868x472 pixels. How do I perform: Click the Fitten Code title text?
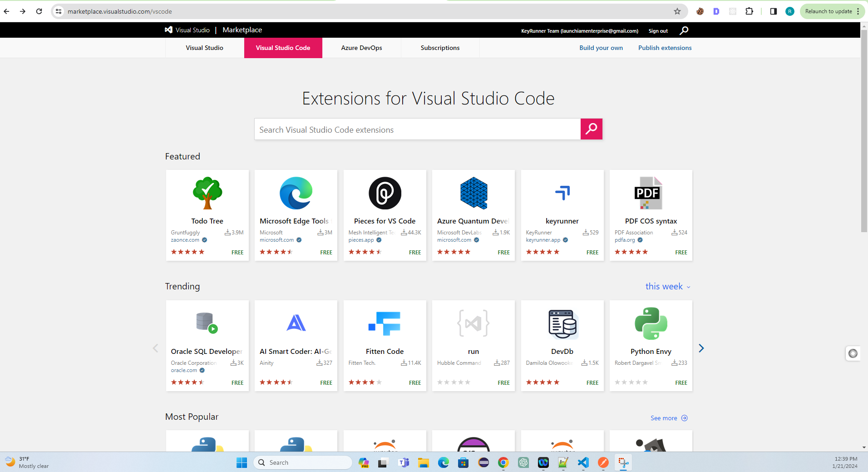tap(385, 351)
